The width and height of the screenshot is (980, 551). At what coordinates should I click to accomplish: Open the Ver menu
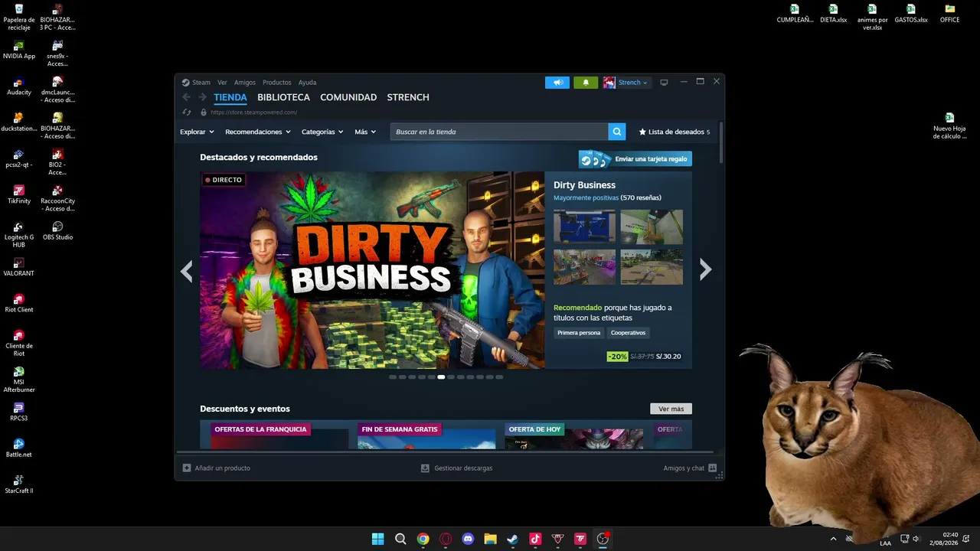pyautogui.click(x=222, y=83)
